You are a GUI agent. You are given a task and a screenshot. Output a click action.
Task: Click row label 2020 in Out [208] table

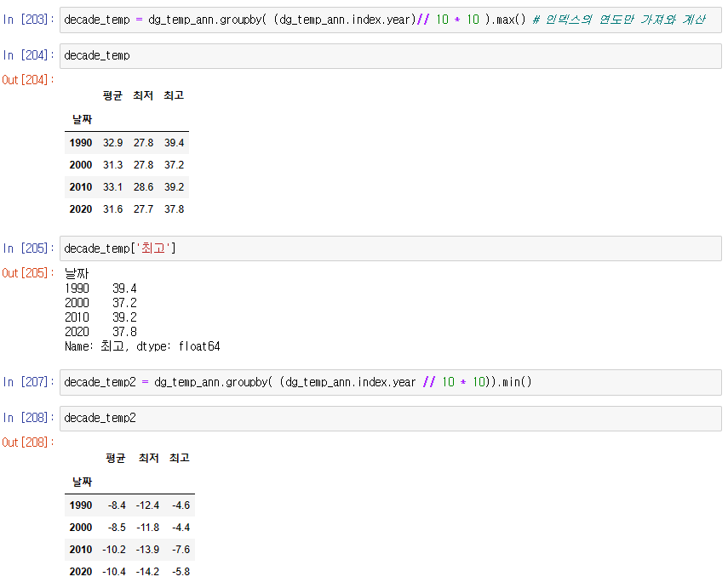click(x=81, y=572)
